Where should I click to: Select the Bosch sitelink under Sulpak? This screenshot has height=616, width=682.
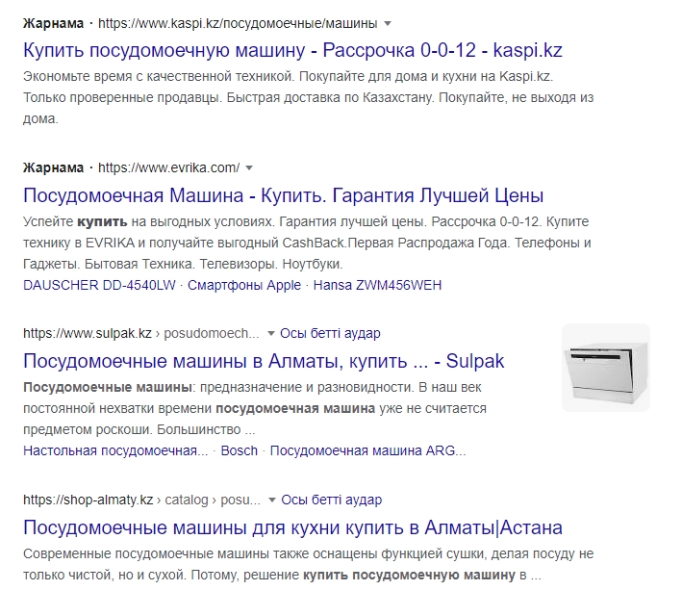point(240,450)
